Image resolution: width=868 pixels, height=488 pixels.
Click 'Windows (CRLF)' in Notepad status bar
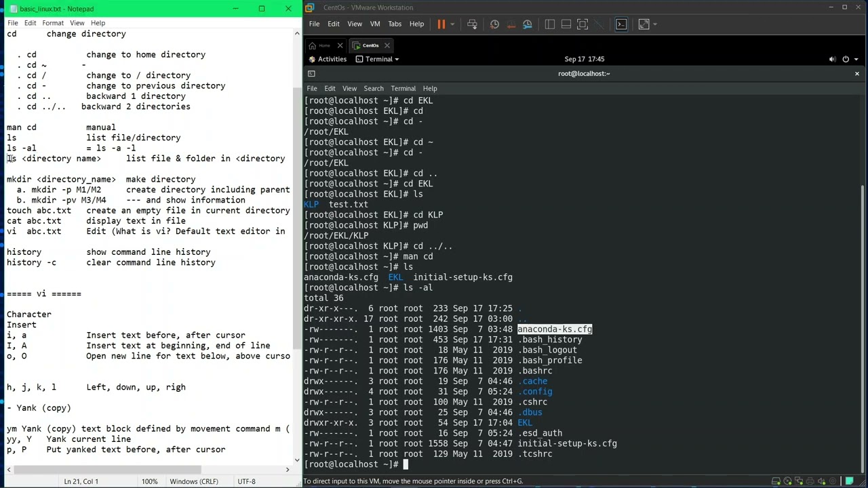pos(194,481)
